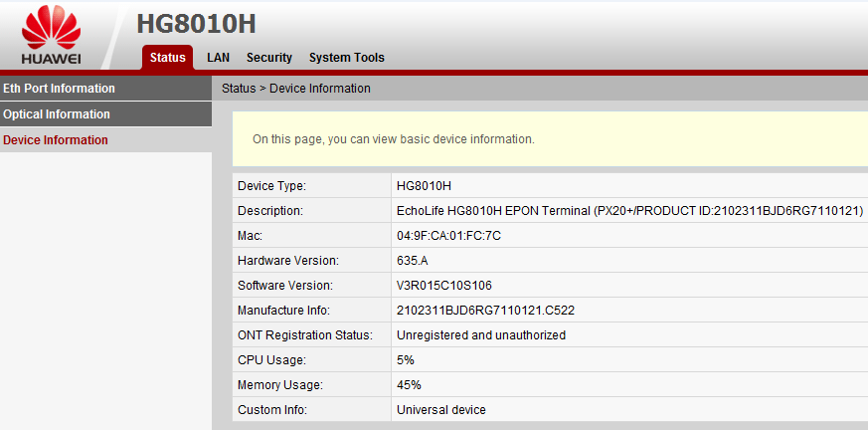The image size is (868, 430).
Task: Select the CPU Usage label
Action: tap(271, 360)
